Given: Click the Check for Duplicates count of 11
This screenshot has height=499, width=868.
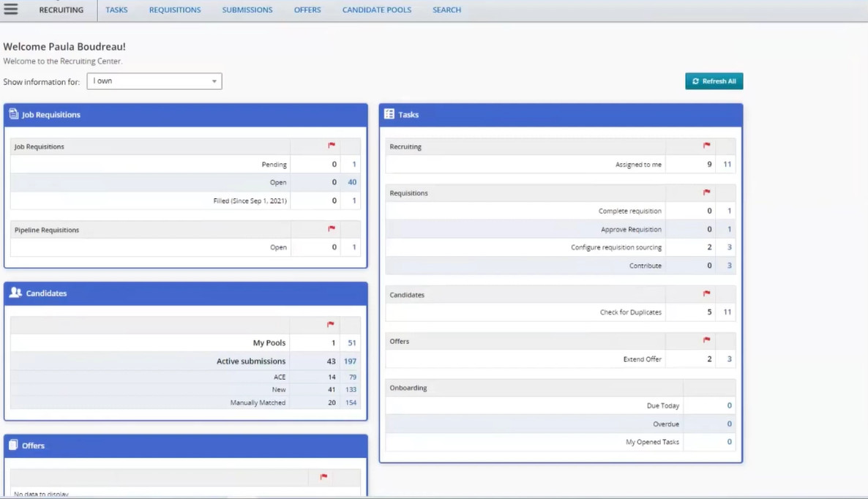Looking at the screenshot, I should tap(727, 312).
